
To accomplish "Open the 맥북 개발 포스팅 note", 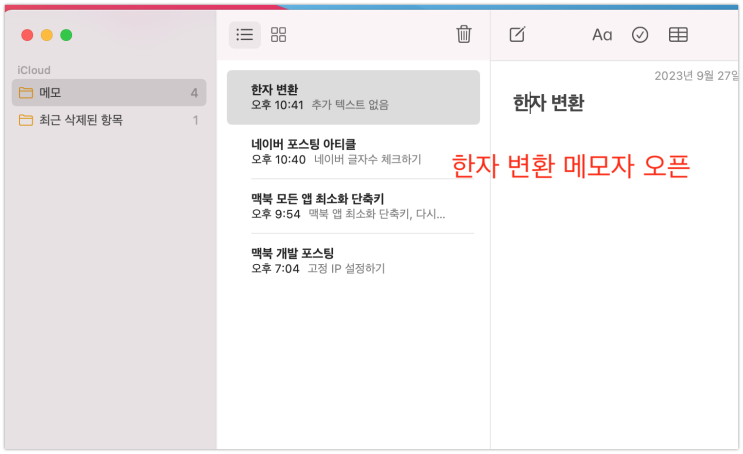I will [353, 261].
